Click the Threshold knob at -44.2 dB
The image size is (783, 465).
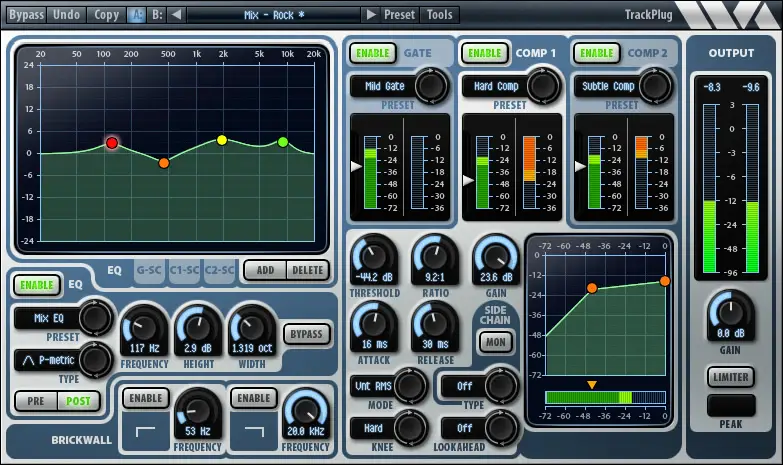click(x=374, y=258)
